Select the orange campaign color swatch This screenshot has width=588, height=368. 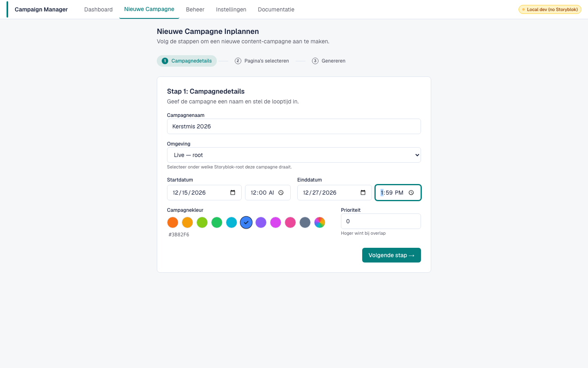click(x=173, y=222)
